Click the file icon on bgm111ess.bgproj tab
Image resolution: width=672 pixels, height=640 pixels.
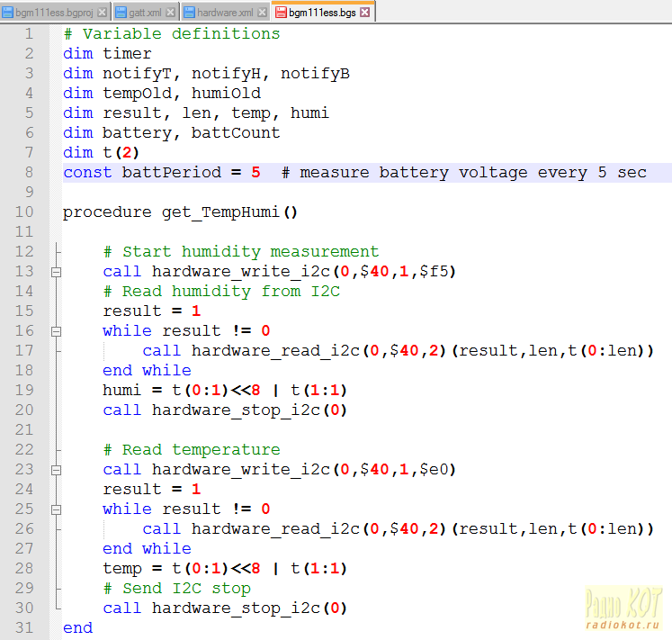(x=7, y=12)
